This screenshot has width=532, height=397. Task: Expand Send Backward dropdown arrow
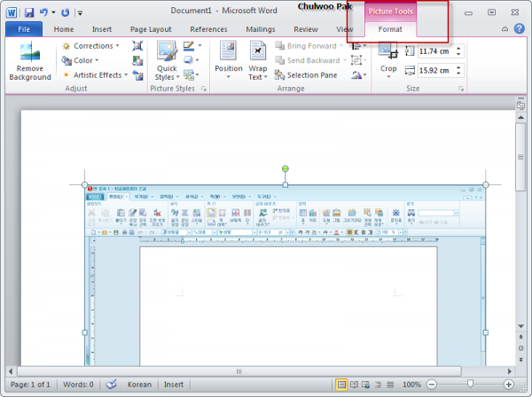click(x=345, y=60)
